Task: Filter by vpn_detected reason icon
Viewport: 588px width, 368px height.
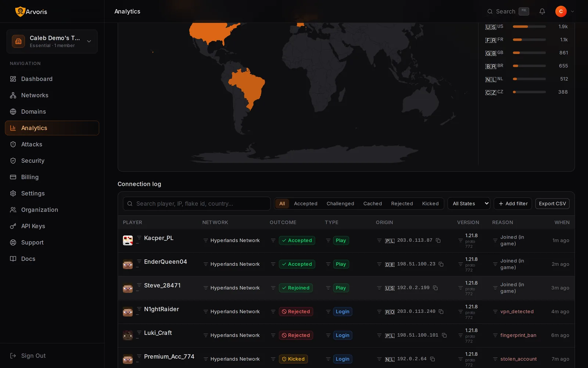Action: (x=495, y=312)
